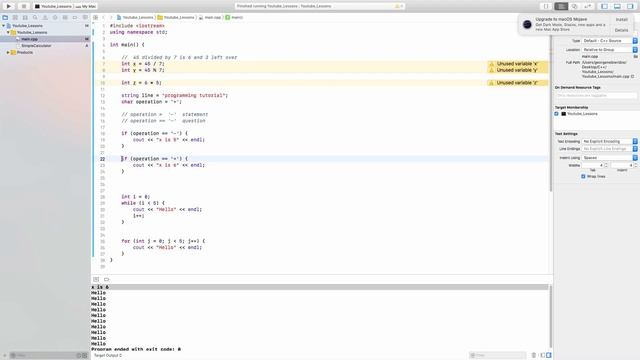Open the Report navigator
Image resolution: width=640 pixels, height=360 pixels.
click(x=85, y=18)
